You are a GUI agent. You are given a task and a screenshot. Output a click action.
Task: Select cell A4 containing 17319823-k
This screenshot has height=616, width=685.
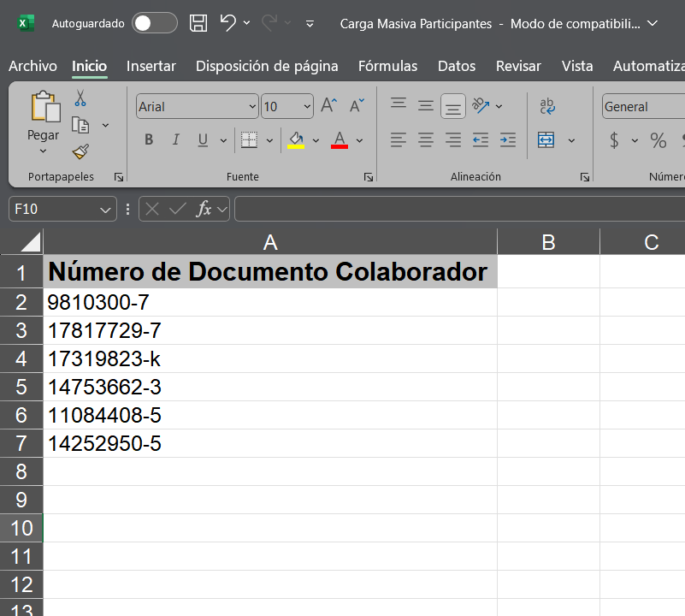tap(269, 359)
